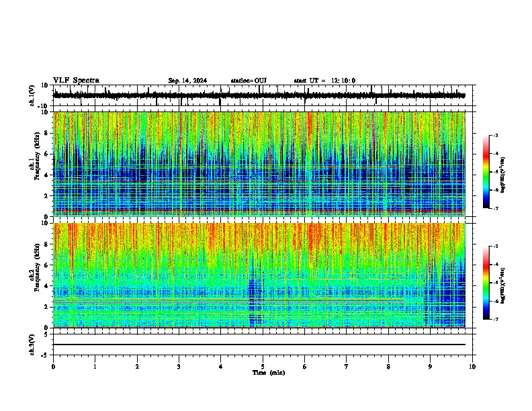
Task: Click the 8 minute tick label on the time axis
Action: point(388,367)
